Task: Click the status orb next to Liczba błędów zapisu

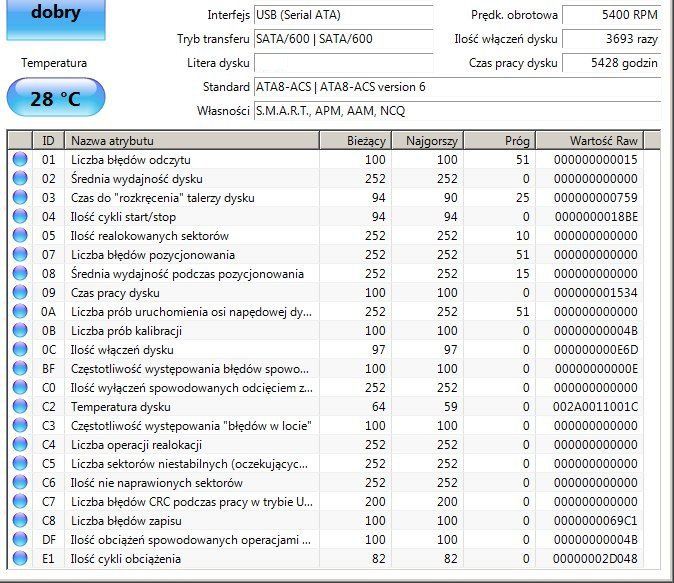Action: pos(20,520)
